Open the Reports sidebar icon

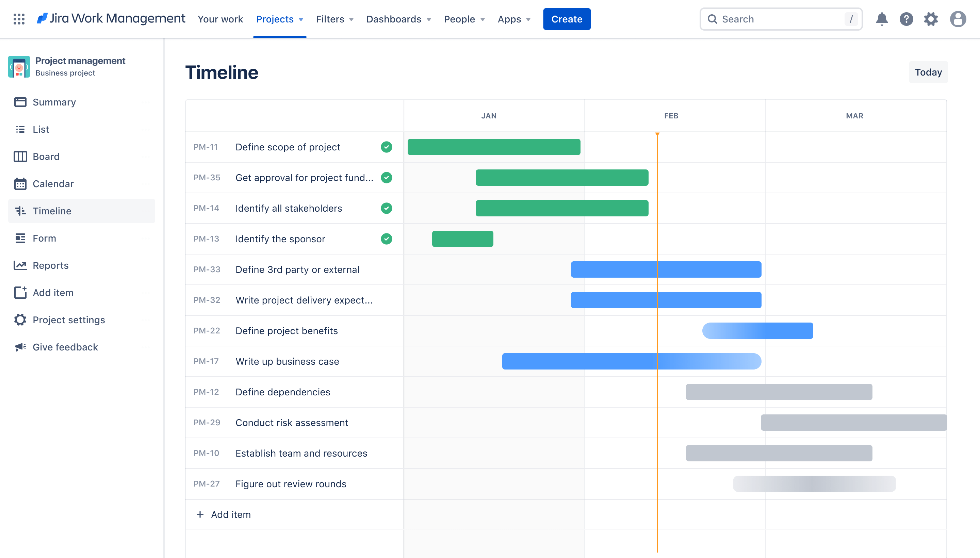point(20,265)
